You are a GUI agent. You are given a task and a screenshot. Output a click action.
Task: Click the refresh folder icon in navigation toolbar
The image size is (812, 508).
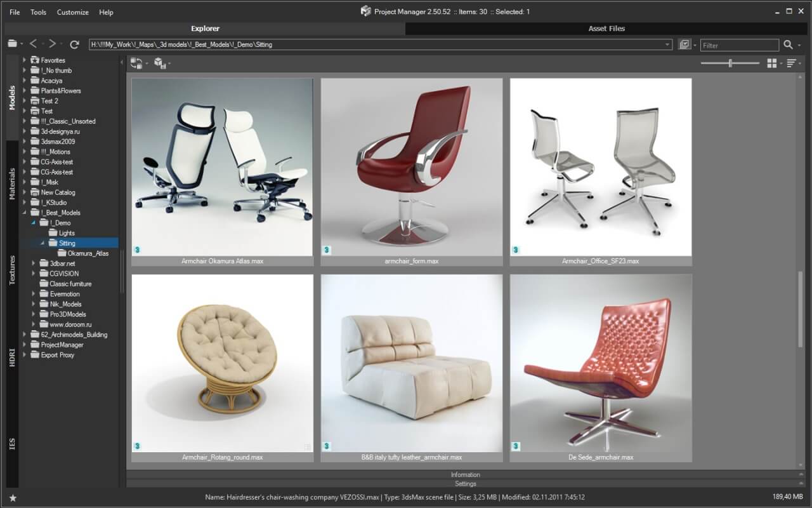[x=75, y=45]
